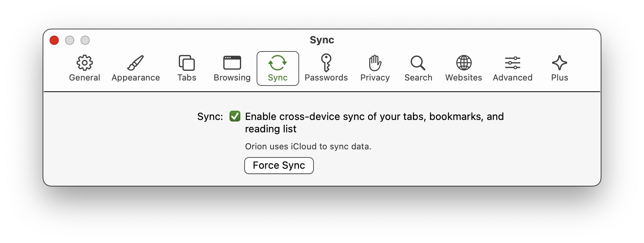This screenshot has height=243, width=644.
Task: Click the Plus sparkle star icon
Action: pyautogui.click(x=559, y=63)
